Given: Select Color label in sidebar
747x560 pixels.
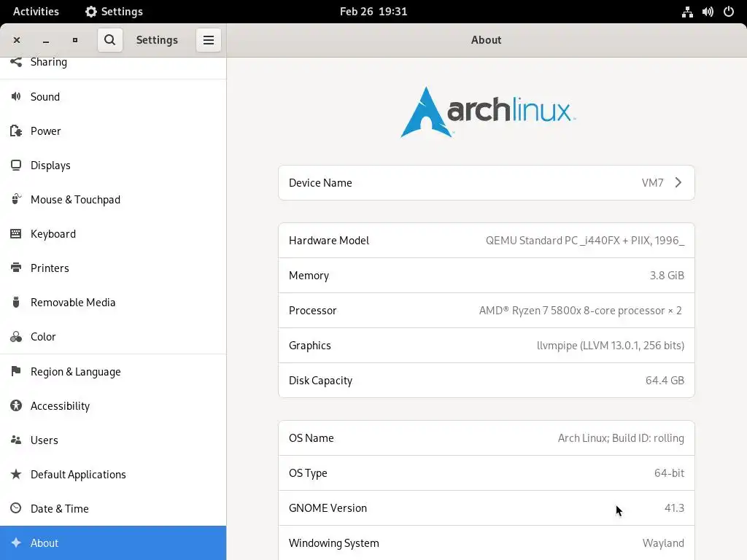Looking at the screenshot, I should [x=43, y=337].
